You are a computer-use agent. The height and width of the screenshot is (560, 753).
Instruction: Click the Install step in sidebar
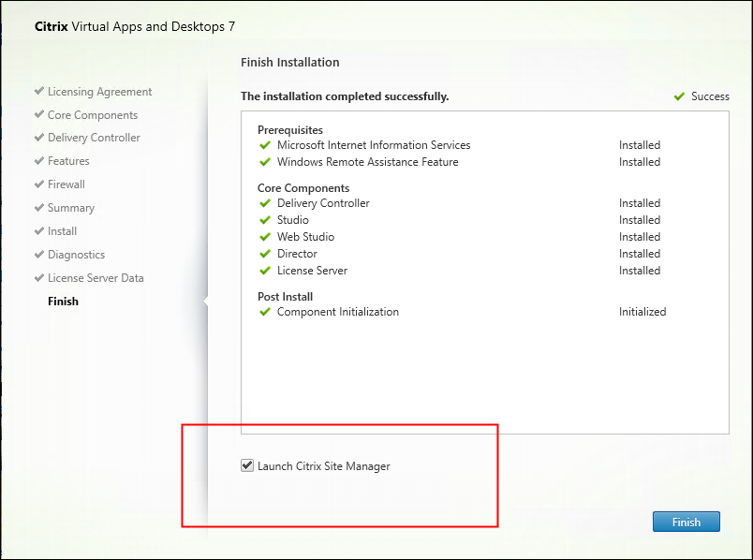tap(62, 231)
